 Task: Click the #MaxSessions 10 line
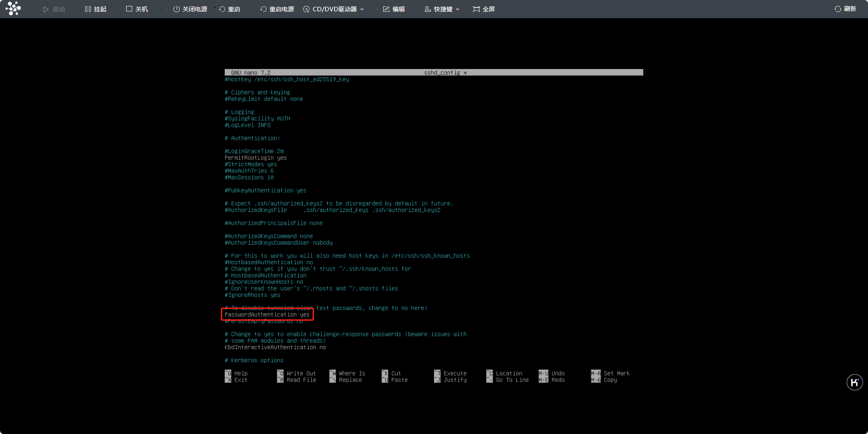[x=249, y=178]
